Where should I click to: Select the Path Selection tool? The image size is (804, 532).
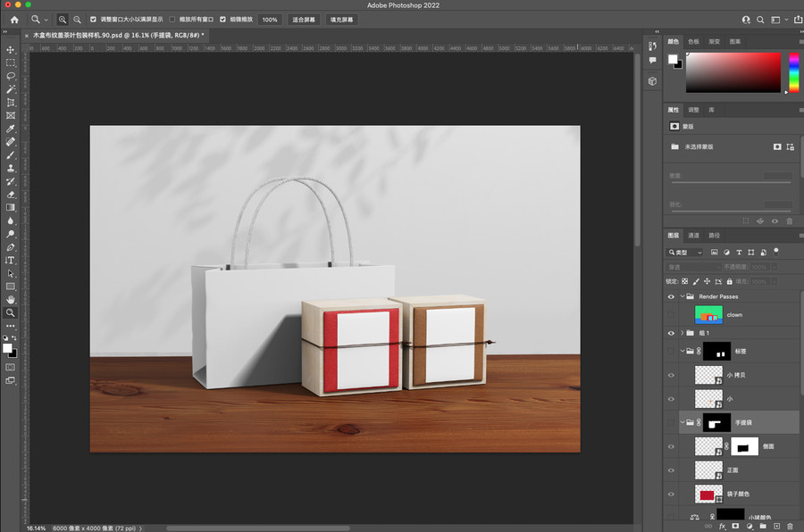[10, 273]
